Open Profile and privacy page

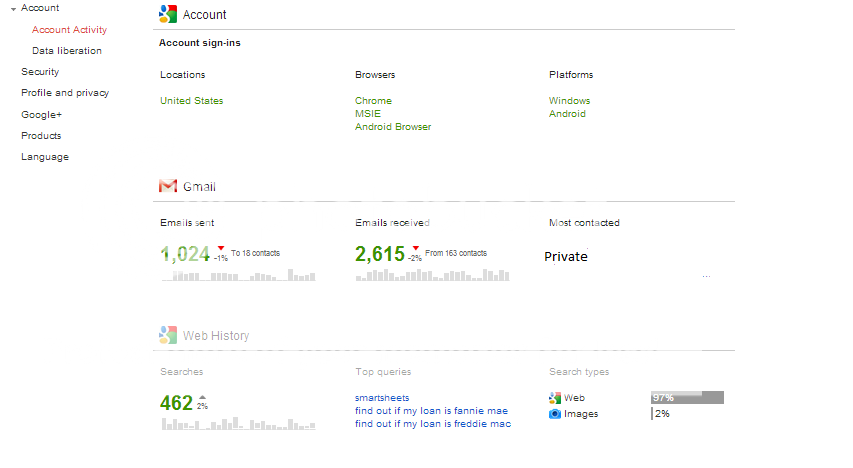click(65, 93)
